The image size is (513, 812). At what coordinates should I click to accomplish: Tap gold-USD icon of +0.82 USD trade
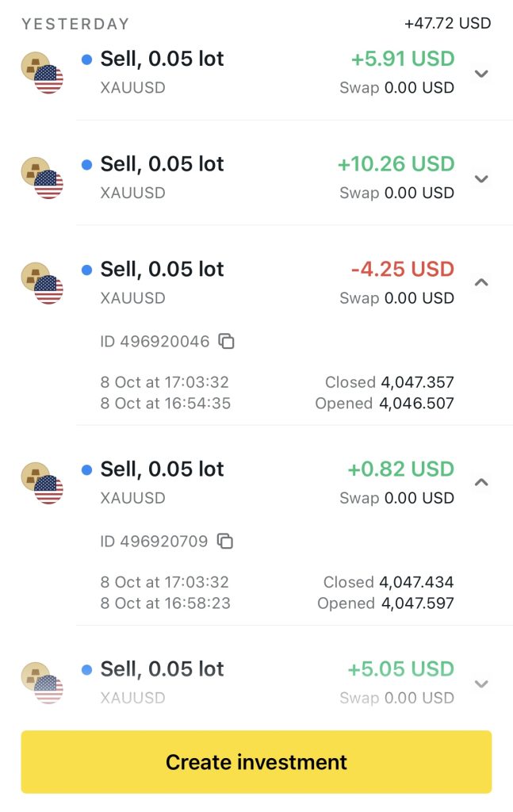tap(42, 483)
